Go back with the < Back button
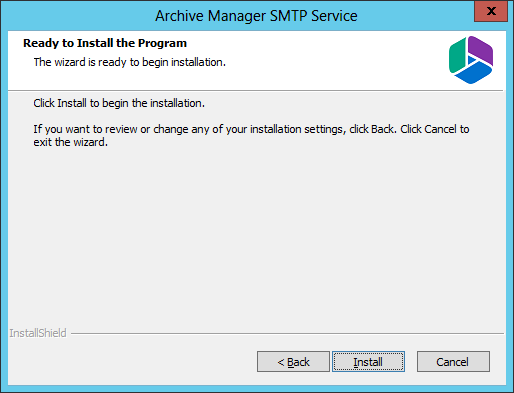 293,361
